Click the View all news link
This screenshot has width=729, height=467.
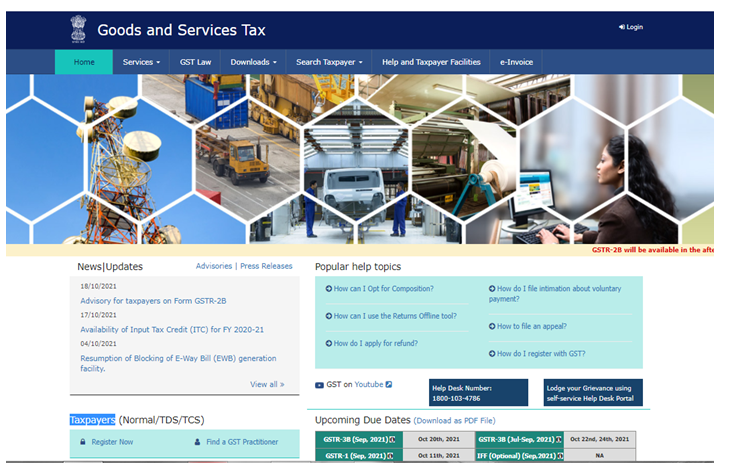pyautogui.click(x=267, y=384)
